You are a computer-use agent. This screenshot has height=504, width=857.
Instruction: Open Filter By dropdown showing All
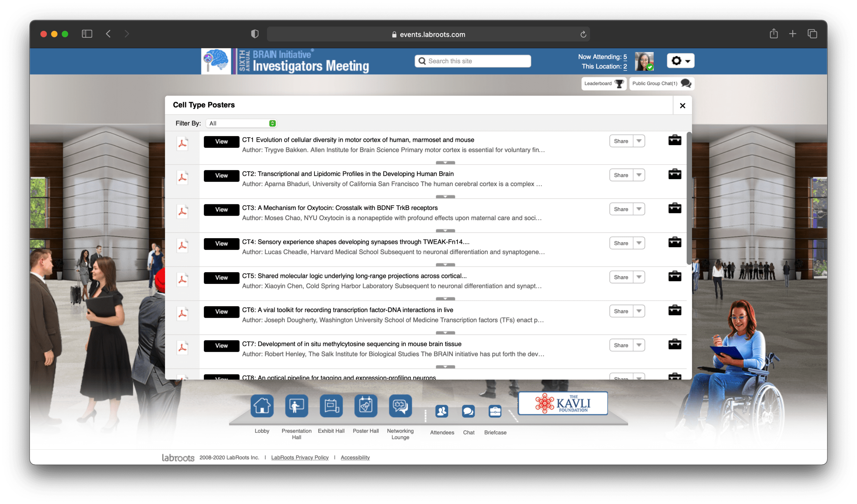coord(241,123)
